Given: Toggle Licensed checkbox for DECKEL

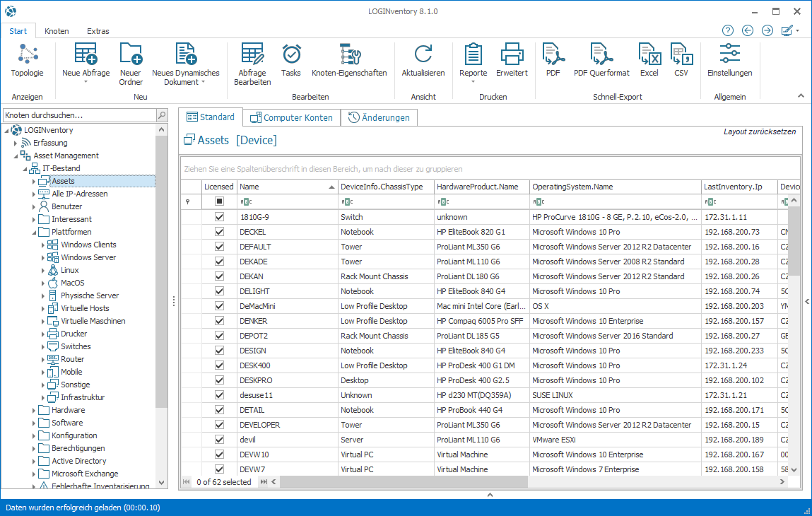Looking at the screenshot, I should pos(220,232).
